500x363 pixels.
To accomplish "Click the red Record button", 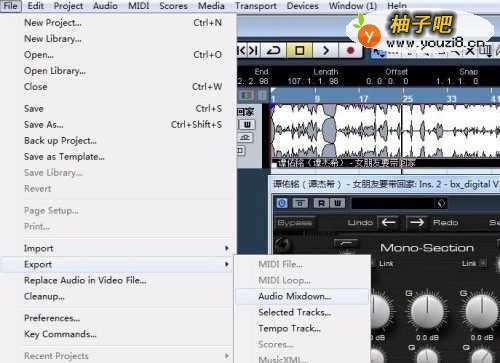I will pos(350,51).
